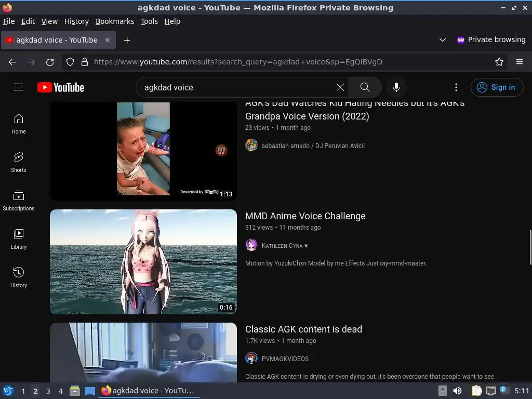532x399 pixels.
Task: Open tracking protection shield icon
Action: coord(70,62)
